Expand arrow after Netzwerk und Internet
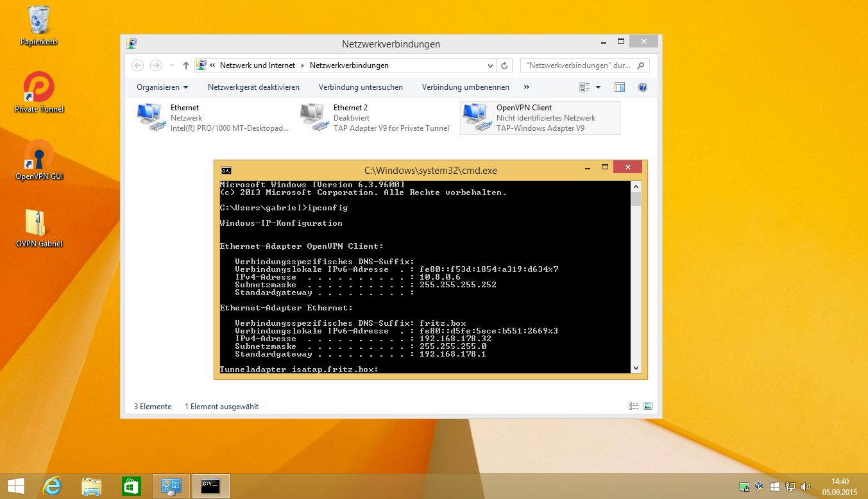 (x=302, y=65)
